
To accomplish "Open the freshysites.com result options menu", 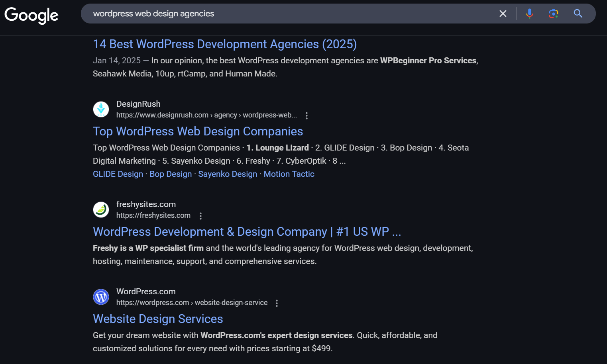I will 200,216.
